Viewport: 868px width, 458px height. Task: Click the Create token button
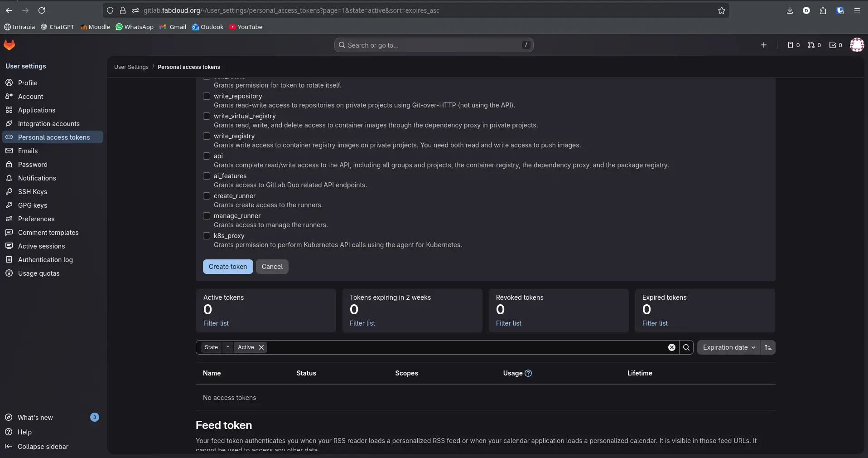[x=227, y=267]
